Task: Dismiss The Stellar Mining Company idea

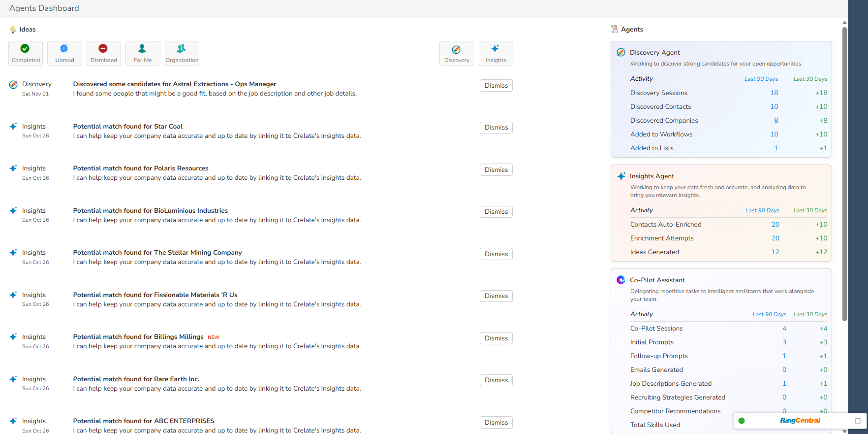Action: point(496,254)
